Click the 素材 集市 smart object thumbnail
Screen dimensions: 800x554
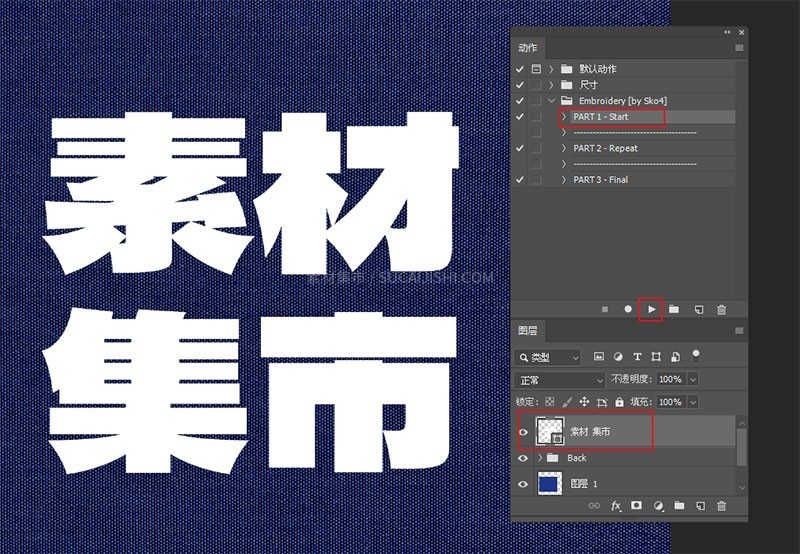click(549, 431)
